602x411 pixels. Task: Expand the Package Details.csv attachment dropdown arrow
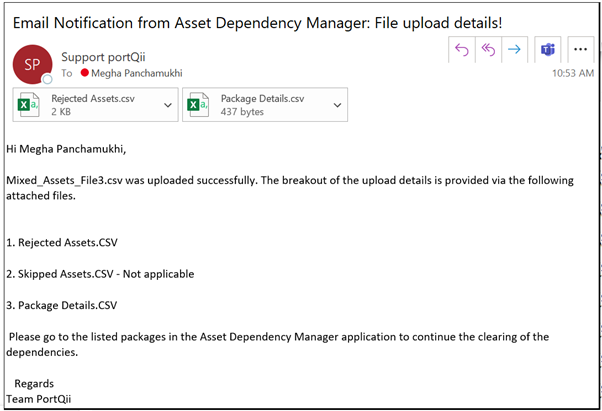coord(336,104)
